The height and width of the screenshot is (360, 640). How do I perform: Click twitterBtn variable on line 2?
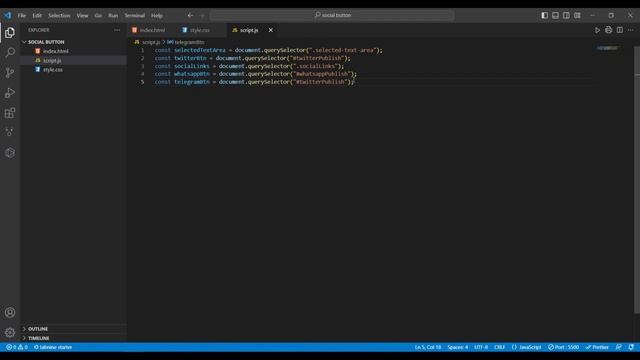click(x=190, y=58)
